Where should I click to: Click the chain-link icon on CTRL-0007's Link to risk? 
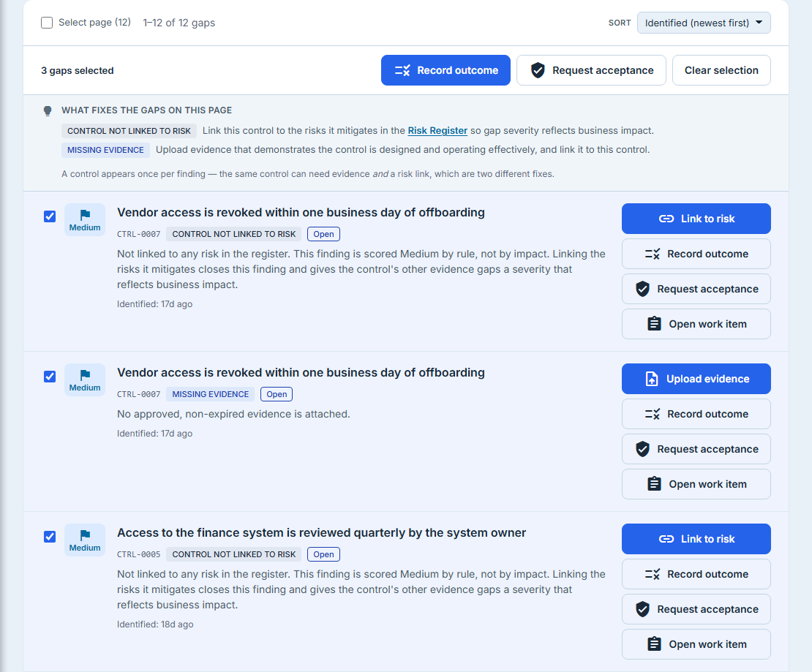(666, 219)
